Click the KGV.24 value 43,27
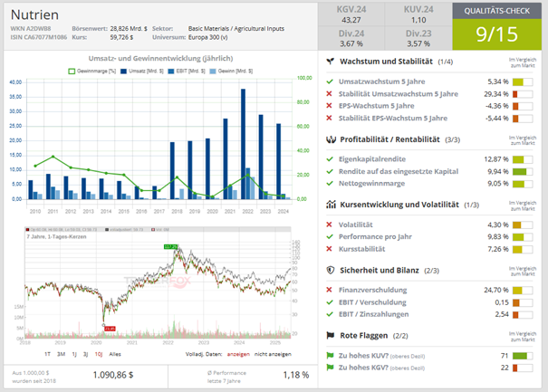The width and height of the screenshot is (548, 392). coord(351,20)
